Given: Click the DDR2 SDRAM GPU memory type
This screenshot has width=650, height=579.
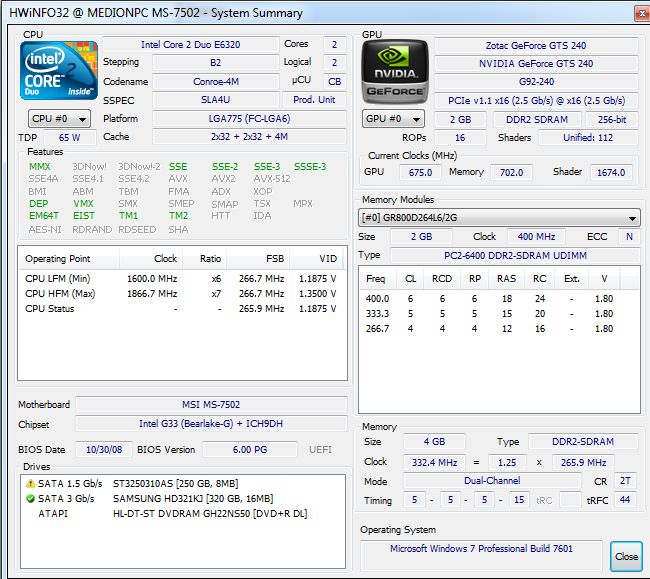Looking at the screenshot, I should click(537, 119).
